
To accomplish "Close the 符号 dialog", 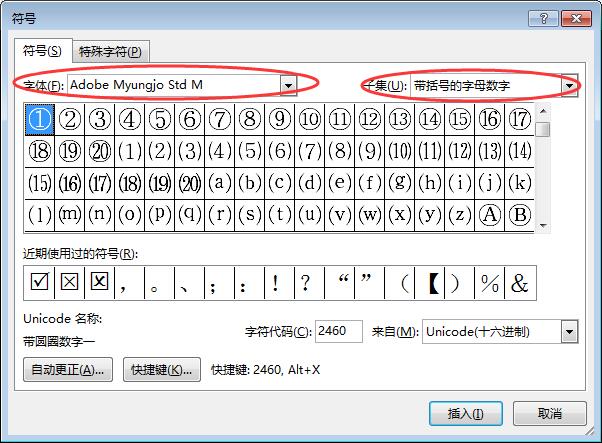I will [x=576, y=18].
